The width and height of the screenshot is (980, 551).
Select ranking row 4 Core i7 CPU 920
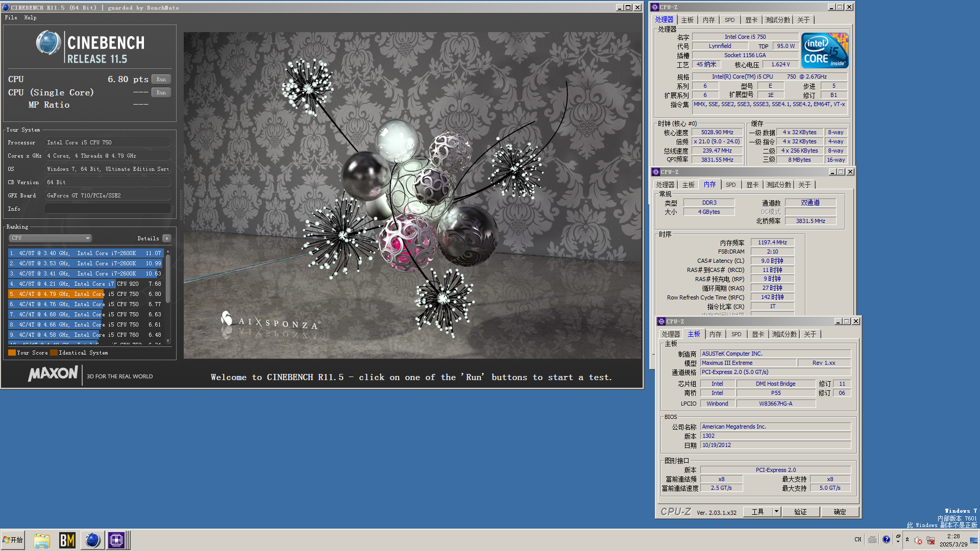point(85,284)
